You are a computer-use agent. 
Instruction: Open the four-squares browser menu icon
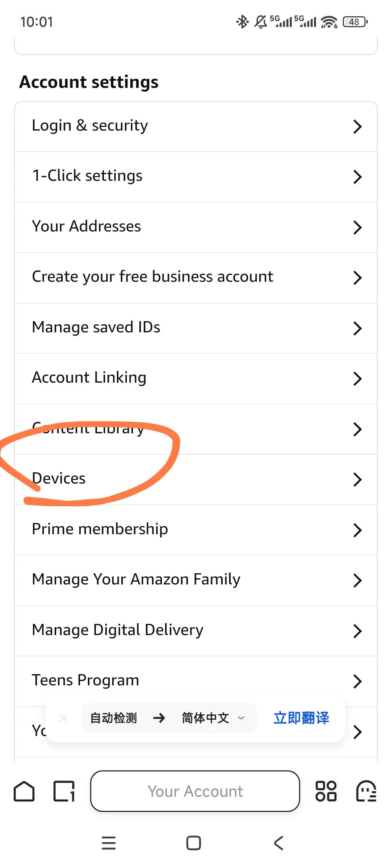[x=326, y=791]
